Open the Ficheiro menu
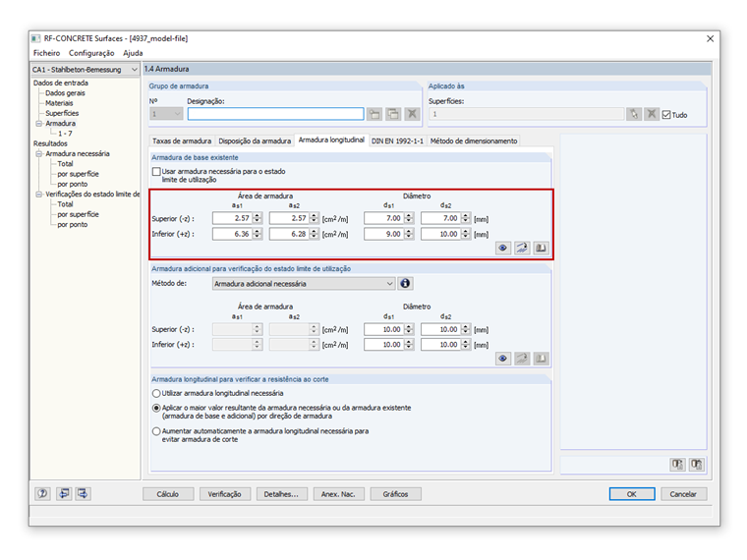Viewport: 747px width, 560px height. point(47,53)
